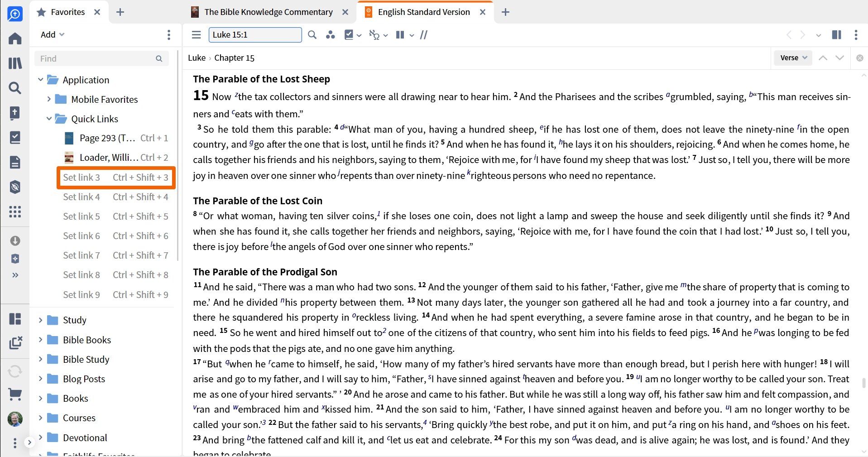Image resolution: width=868 pixels, height=457 pixels.
Task: Click the bookmark-plus shortcut icon
Action: pos(15,259)
